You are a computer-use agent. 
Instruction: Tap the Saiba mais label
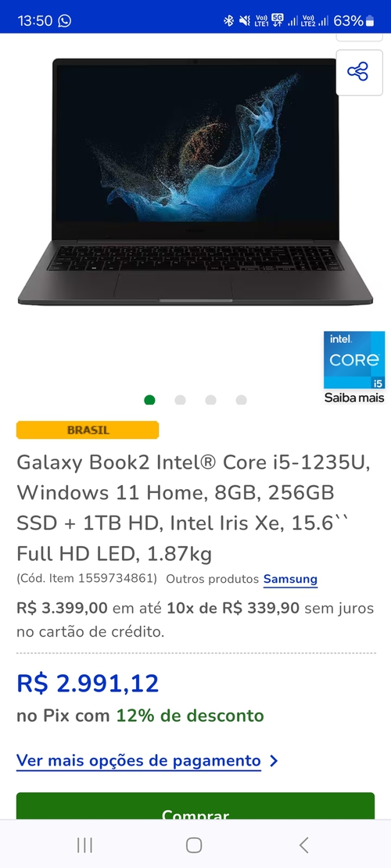click(x=354, y=398)
